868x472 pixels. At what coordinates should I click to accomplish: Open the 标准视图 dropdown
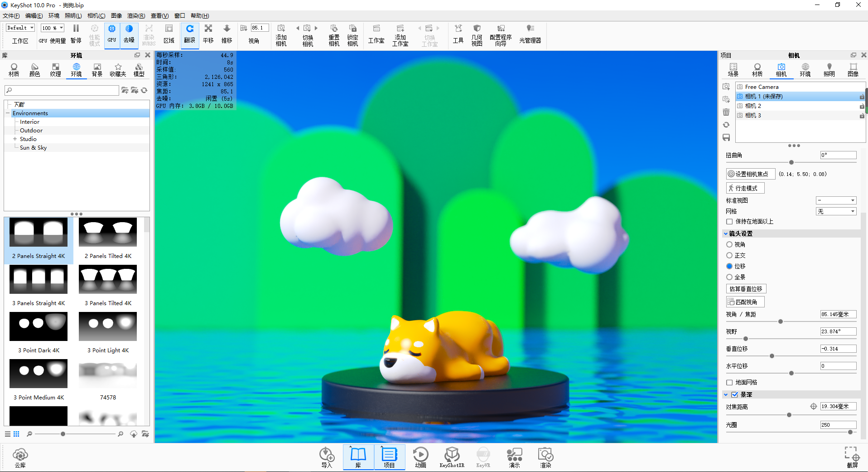point(836,200)
